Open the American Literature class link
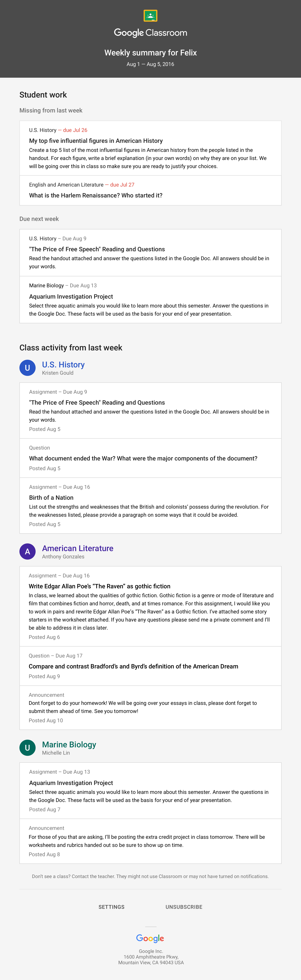This screenshot has height=980, width=301. coord(78,548)
